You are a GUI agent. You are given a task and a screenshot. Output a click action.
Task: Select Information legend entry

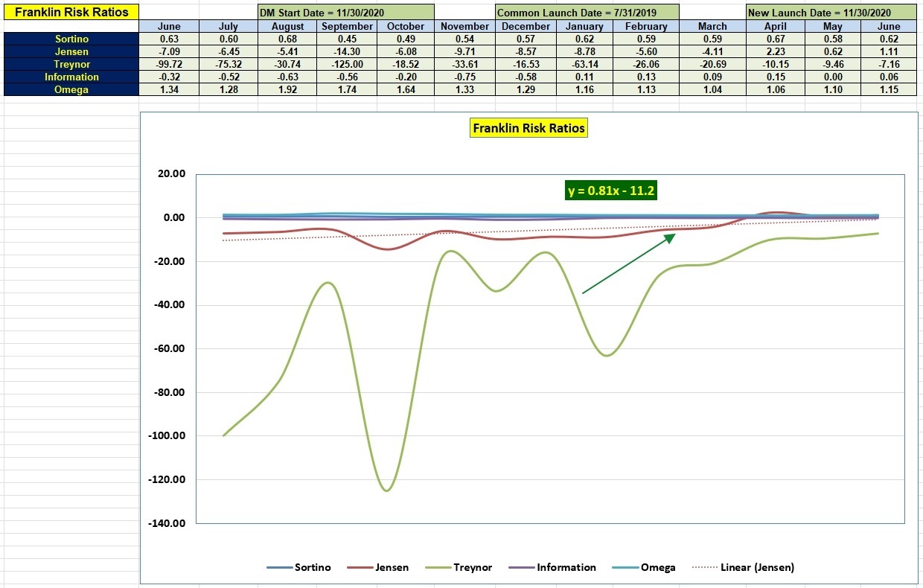click(552, 567)
